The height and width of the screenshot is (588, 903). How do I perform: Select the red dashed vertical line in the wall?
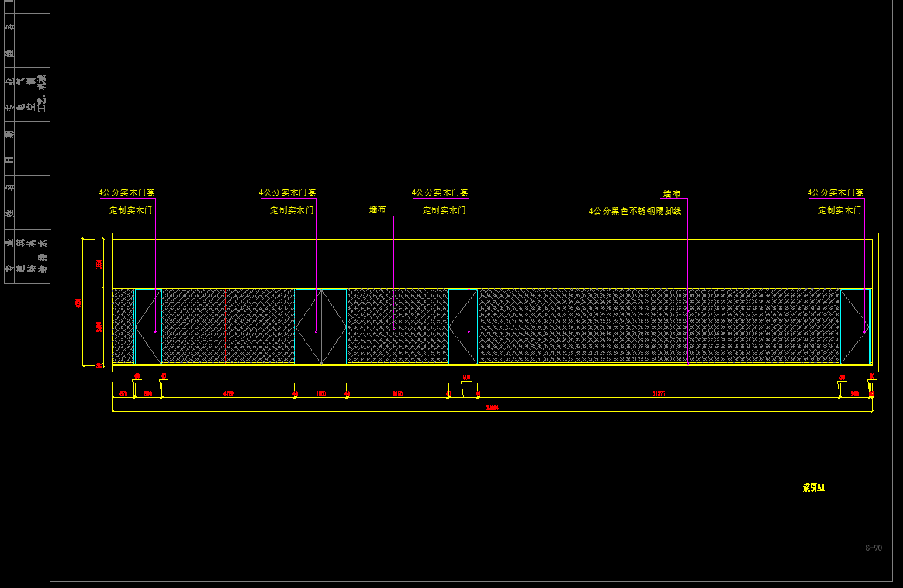(225, 326)
